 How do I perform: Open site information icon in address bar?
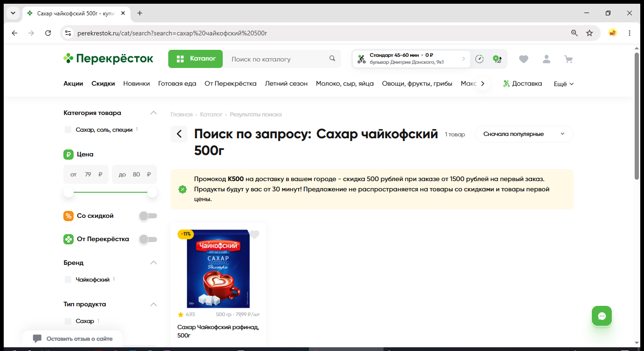tap(68, 33)
